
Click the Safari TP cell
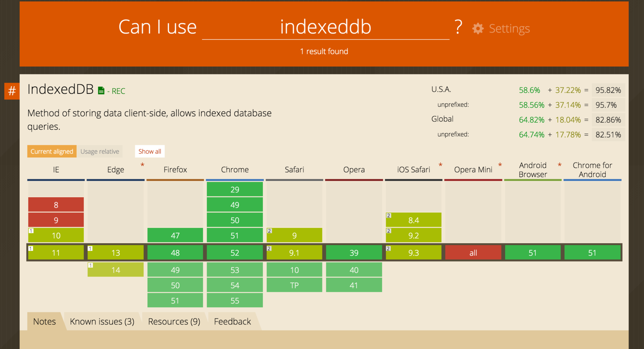click(294, 285)
